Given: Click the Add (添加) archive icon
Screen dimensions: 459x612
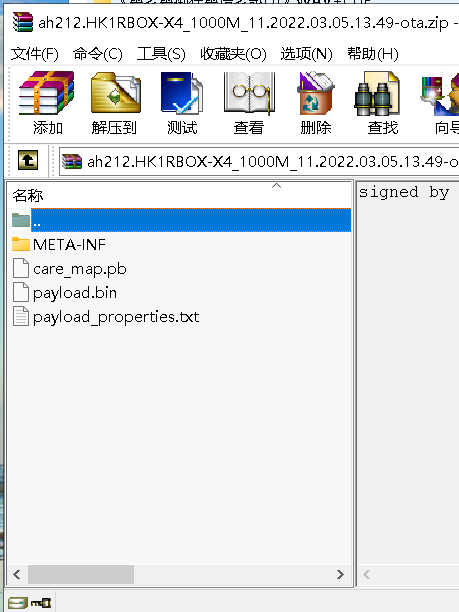Looking at the screenshot, I should tap(47, 93).
